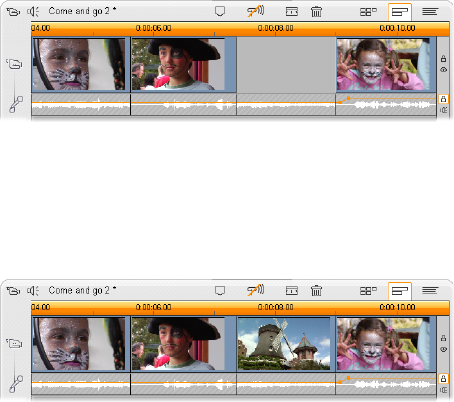
Task: Select timeline view button in top panel
Action: click(x=400, y=12)
